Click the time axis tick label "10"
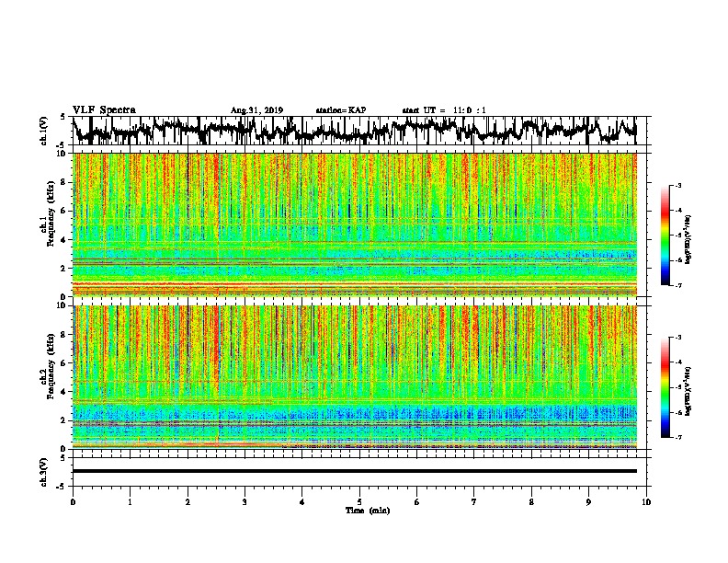This screenshot has height=563, width=728. 646,502
